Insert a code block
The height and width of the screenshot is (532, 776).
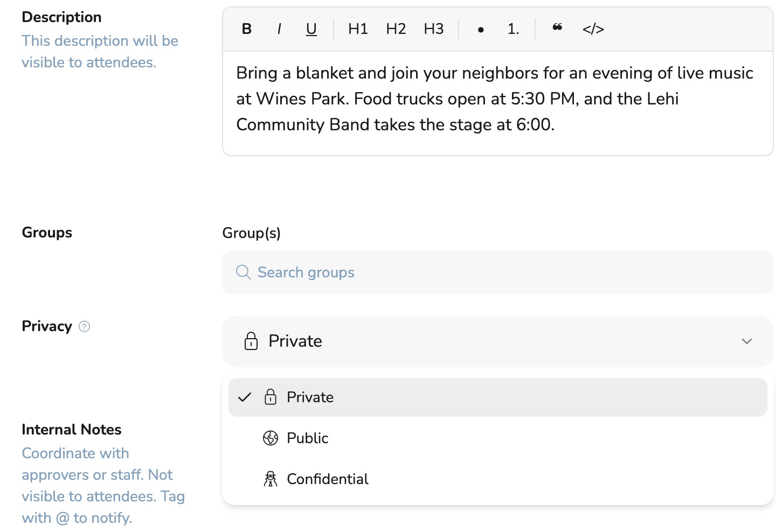[593, 29]
